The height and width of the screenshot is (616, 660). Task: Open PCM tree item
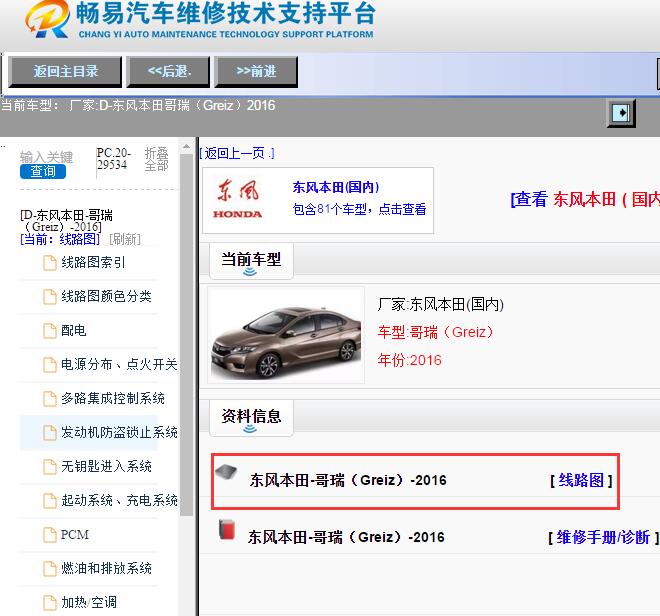click(75, 535)
